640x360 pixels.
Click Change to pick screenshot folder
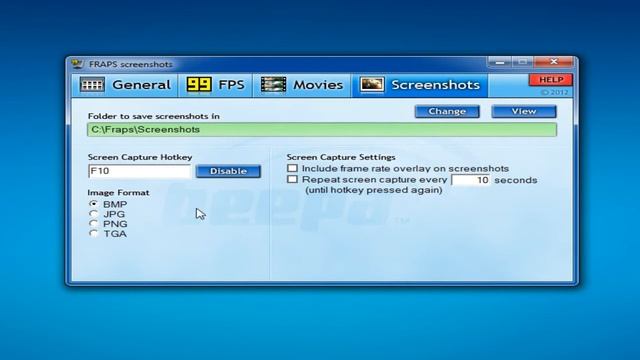click(447, 111)
